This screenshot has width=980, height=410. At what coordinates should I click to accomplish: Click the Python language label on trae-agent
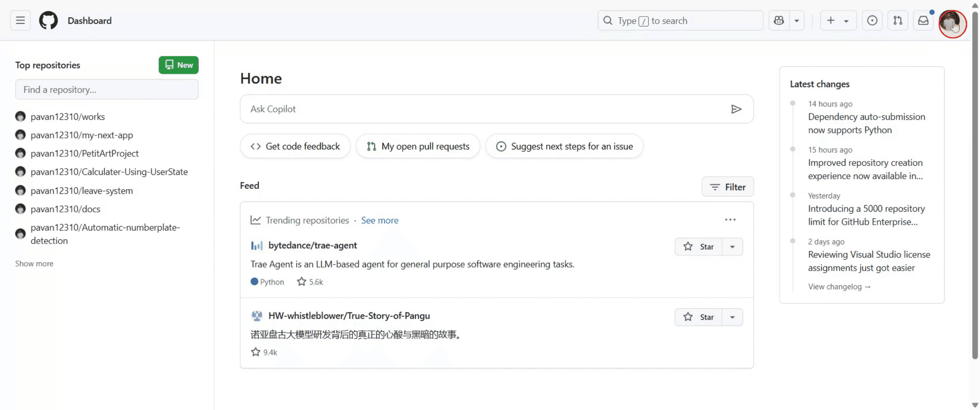click(267, 282)
